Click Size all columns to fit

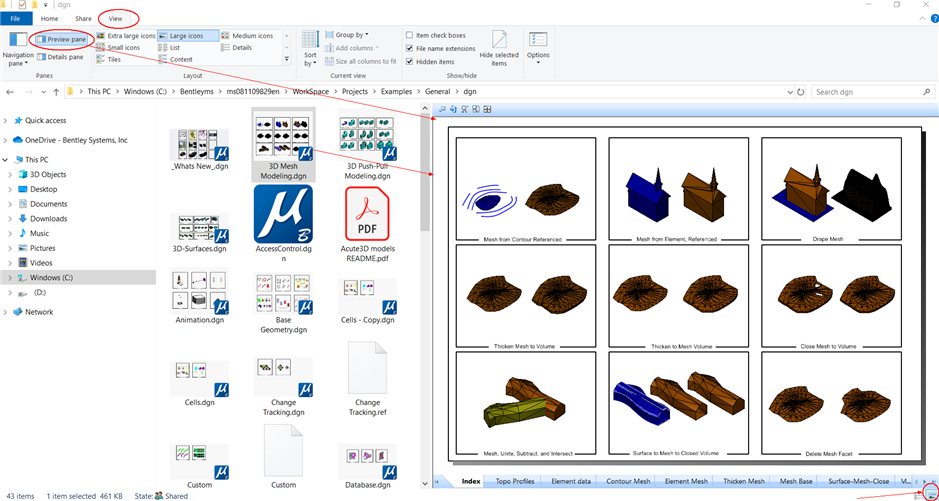[x=361, y=62]
